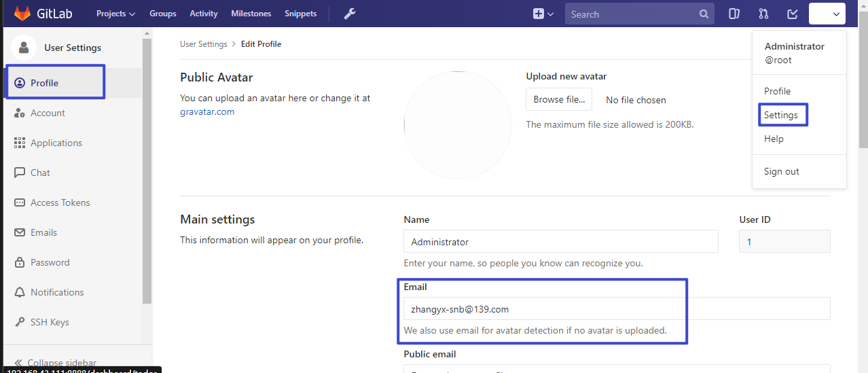Click the GitLab fox logo
Viewport: 868px width, 373px height.
[22, 14]
